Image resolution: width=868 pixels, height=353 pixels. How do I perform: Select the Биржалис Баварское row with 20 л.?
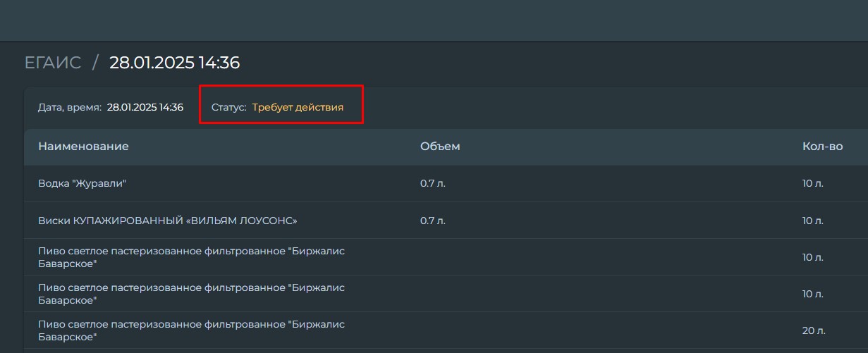(446, 330)
